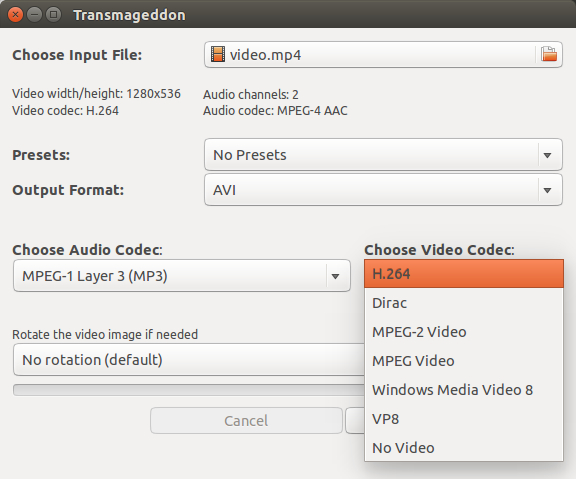Select H.264 video codec option
576x479 pixels.
[464, 274]
